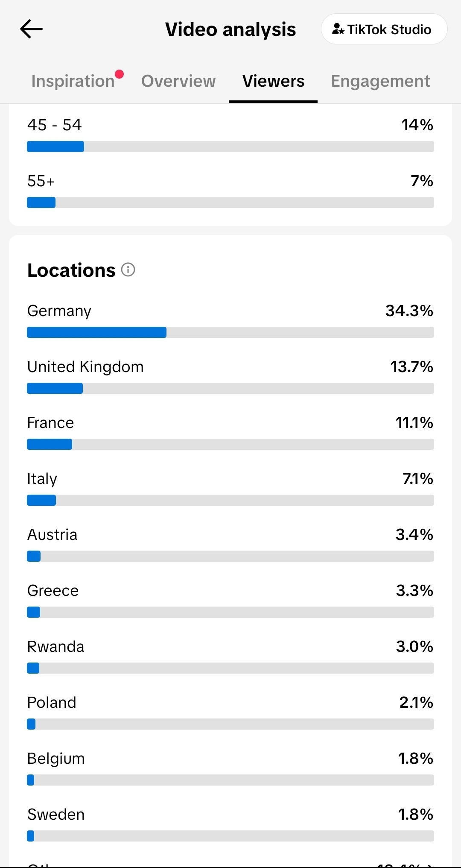The width and height of the screenshot is (461, 868).
Task: Click the TikTok Studio person icon
Action: pos(338,29)
